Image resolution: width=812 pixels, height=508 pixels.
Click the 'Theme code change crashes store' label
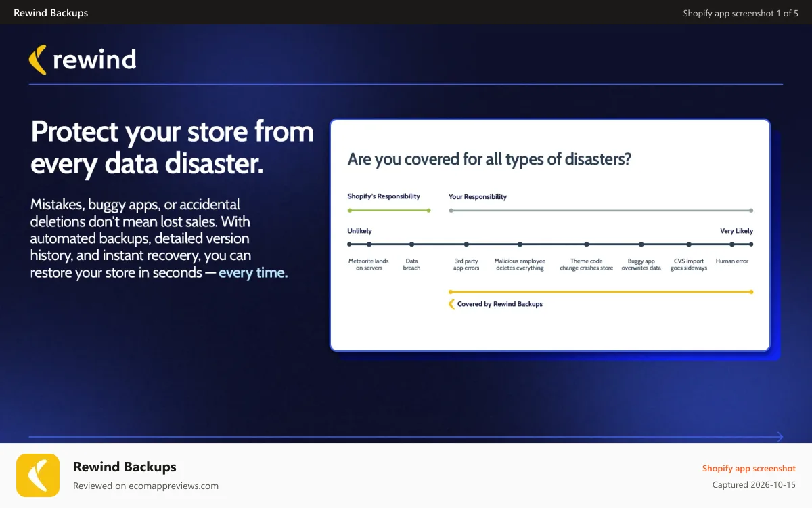587,264
